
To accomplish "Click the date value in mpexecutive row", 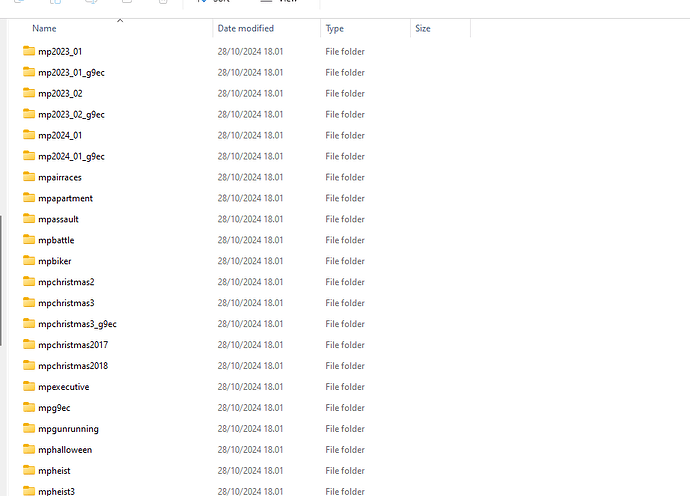I will click(250, 387).
